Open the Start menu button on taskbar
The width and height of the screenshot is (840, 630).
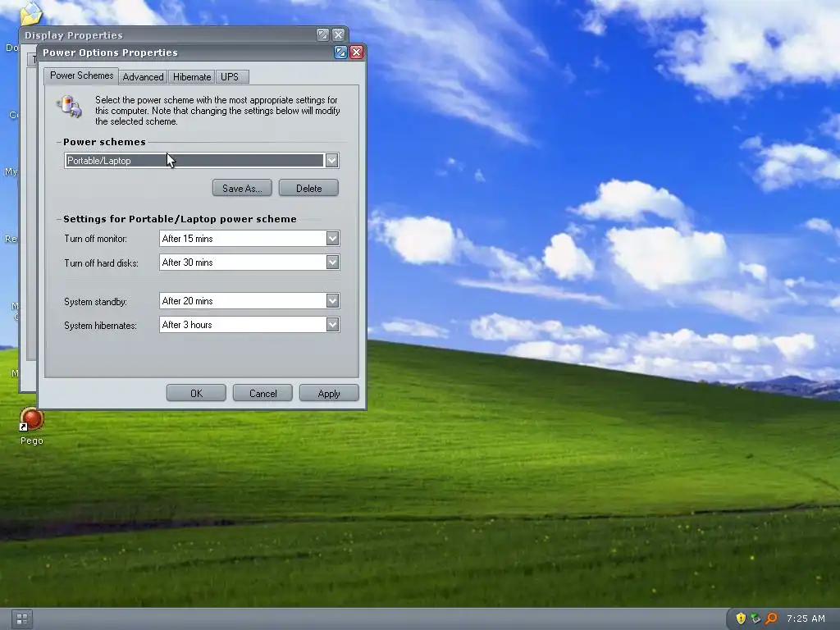[x=22, y=619]
